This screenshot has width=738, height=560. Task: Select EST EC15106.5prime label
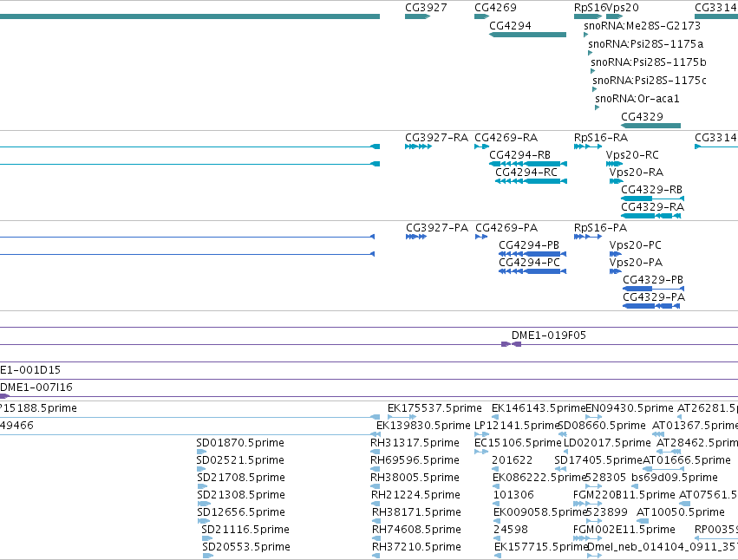click(518, 443)
